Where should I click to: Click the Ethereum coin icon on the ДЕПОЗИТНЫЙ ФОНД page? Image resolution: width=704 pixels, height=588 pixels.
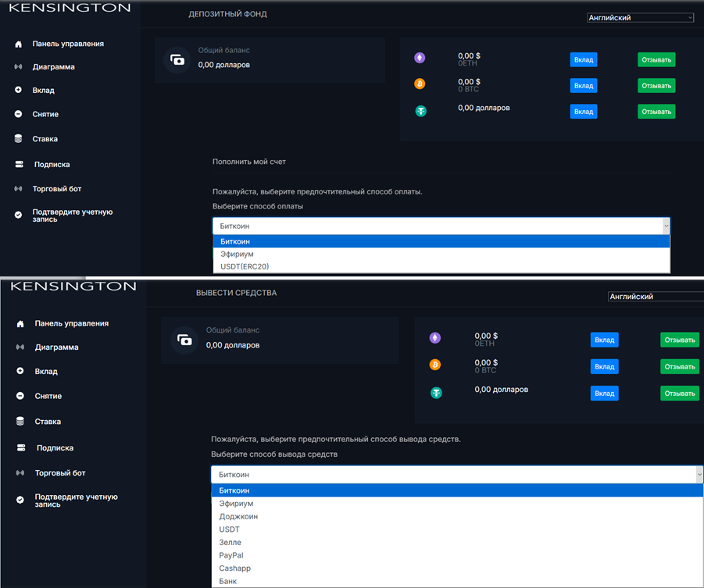420,58
